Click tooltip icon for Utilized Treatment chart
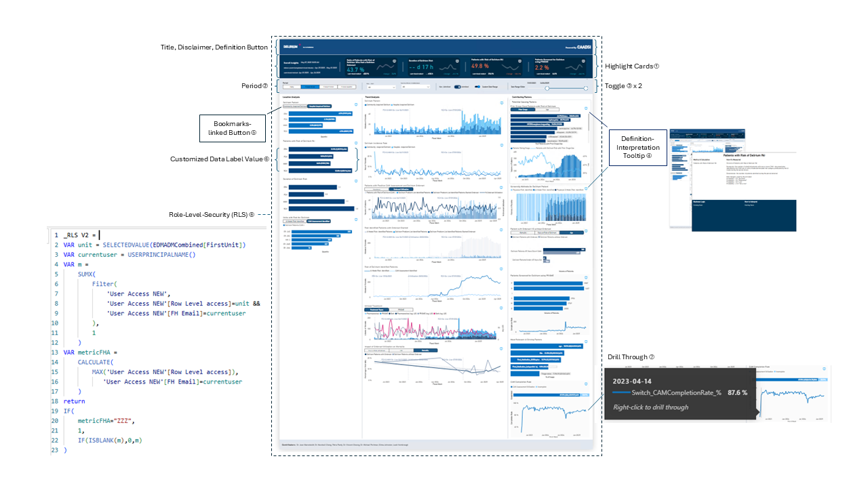Viewport: 868px width, 488px height. 501,308
